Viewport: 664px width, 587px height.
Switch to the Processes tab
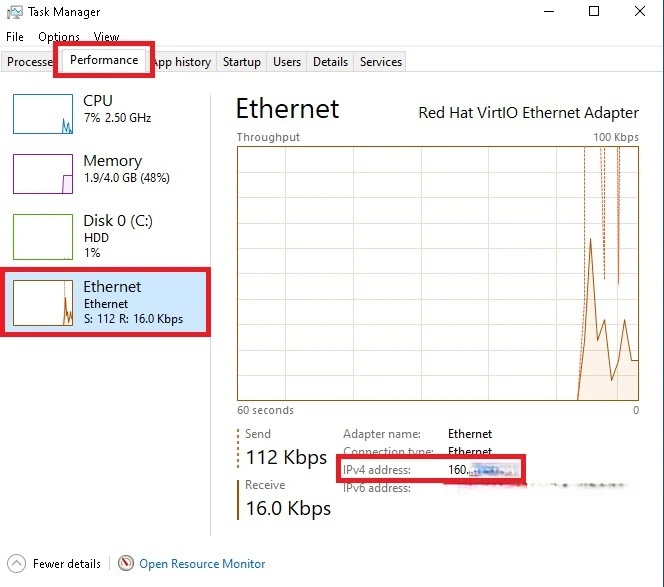click(28, 62)
